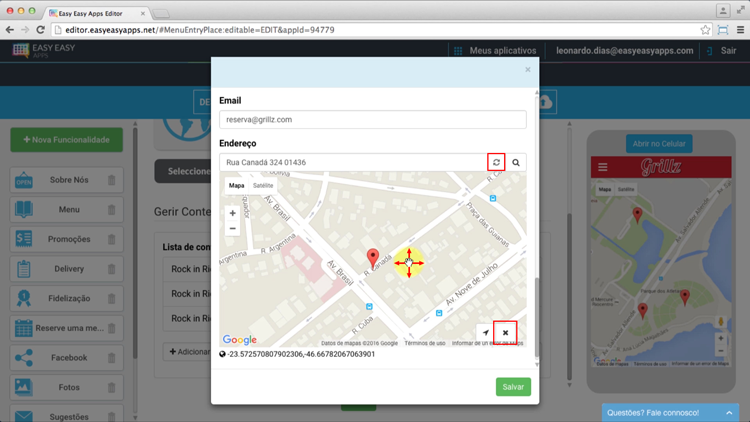Zoom in the map with the plus button
Viewport: 750px width, 422px height.
(x=233, y=213)
